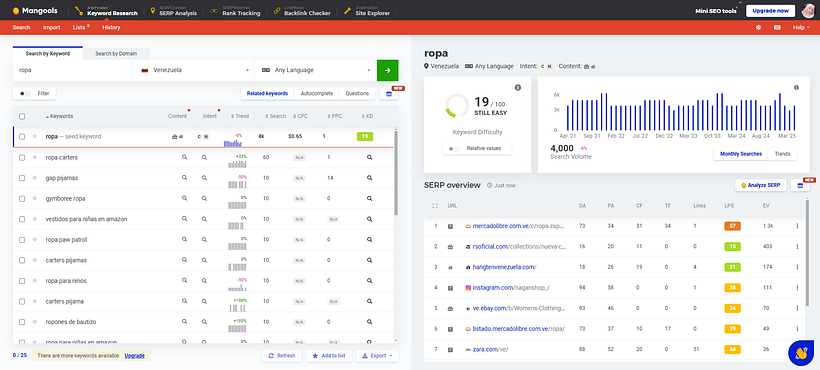Open LinkMiner Backlink Checker tool
The width and height of the screenshot is (820, 370).
point(302,10)
